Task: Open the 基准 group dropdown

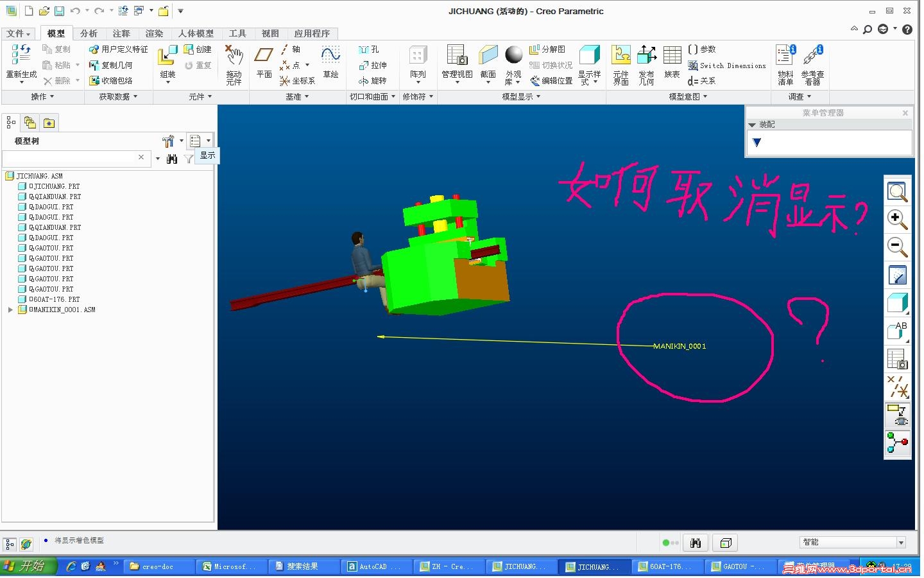Action: click(x=297, y=97)
